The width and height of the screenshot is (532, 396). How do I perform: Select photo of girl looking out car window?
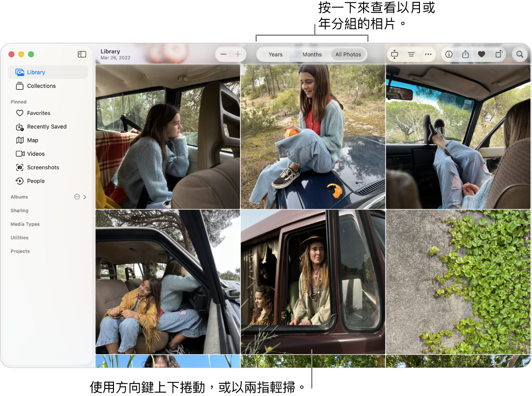(167, 136)
